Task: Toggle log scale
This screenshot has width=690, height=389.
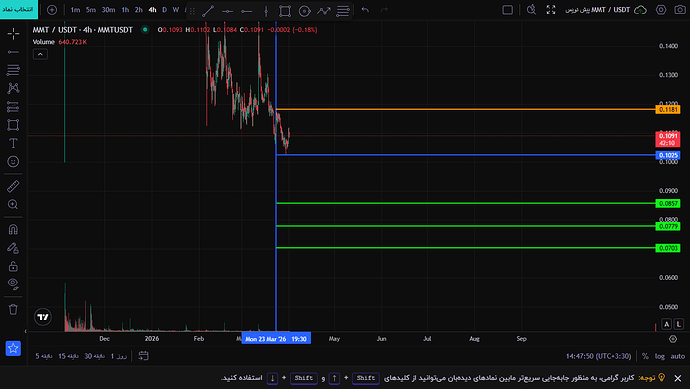Action: [x=660, y=356]
